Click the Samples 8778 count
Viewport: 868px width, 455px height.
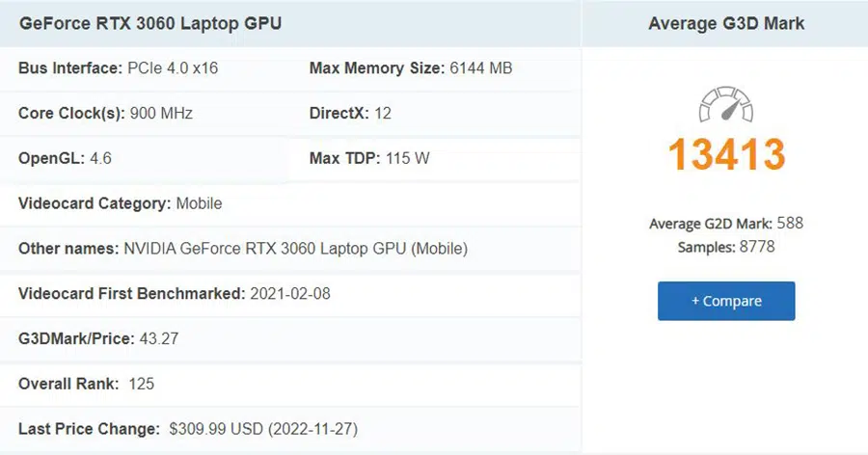point(726,247)
